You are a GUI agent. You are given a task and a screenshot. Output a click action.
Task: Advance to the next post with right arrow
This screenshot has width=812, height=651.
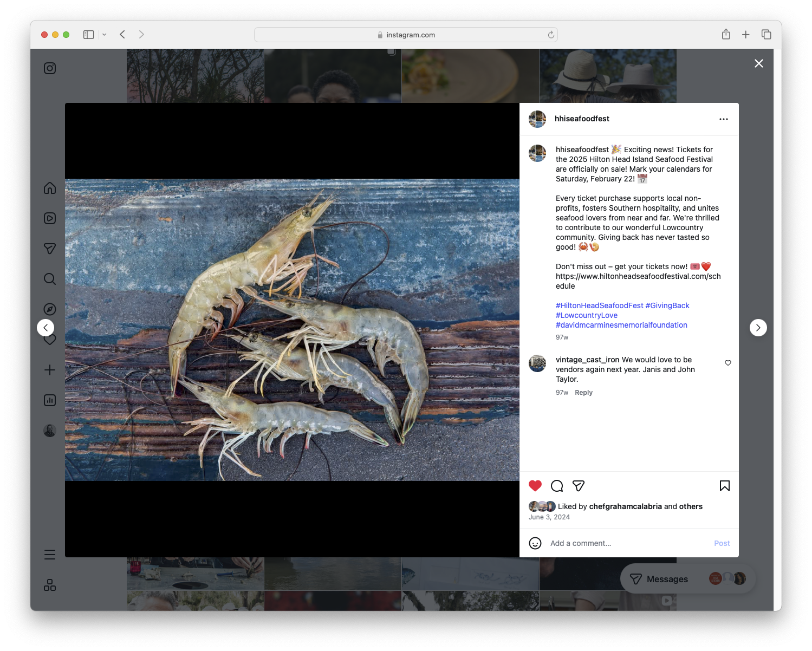758,328
